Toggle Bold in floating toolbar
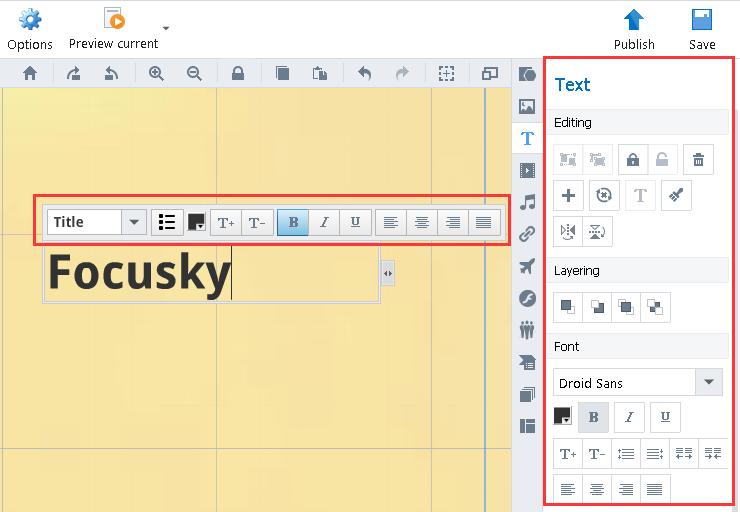 [x=293, y=222]
